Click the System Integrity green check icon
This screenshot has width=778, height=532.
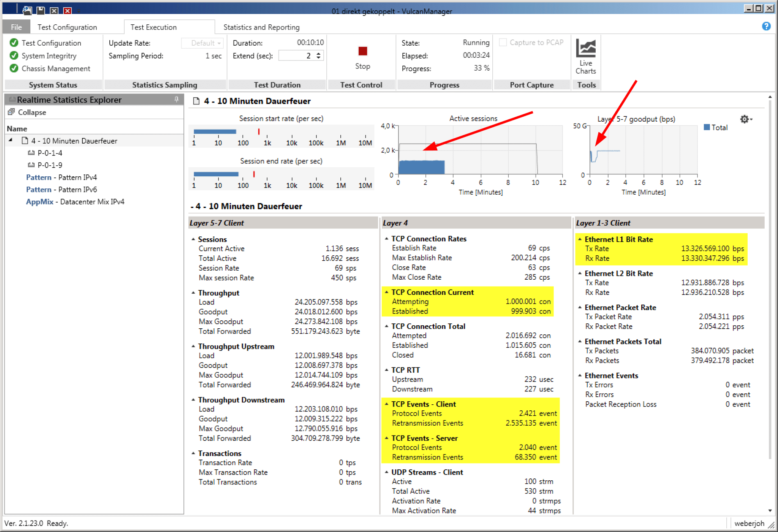pos(14,55)
